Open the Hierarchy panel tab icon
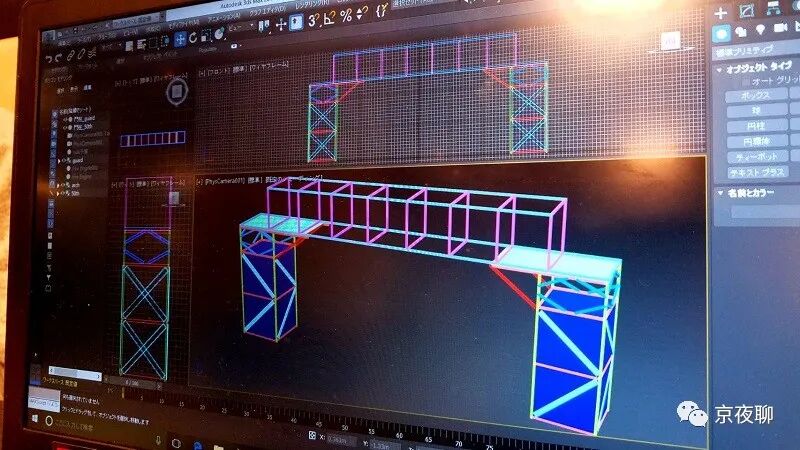Image resolution: width=800 pixels, height=450 pixels. click(773, 8)
